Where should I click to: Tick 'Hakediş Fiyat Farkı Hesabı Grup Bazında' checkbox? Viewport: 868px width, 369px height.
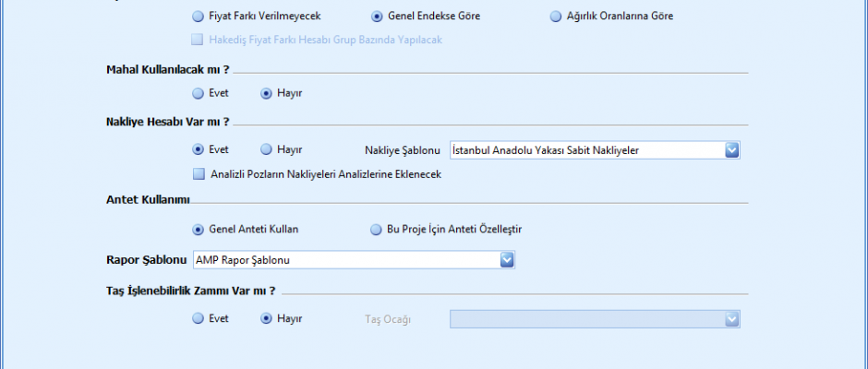coord(197,40)
